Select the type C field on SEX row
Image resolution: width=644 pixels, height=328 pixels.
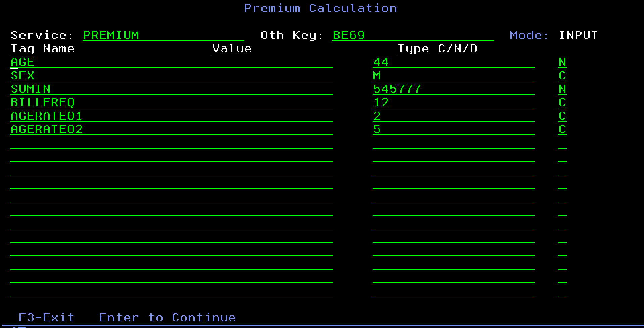pyautogui.click(x=562, y=76)
